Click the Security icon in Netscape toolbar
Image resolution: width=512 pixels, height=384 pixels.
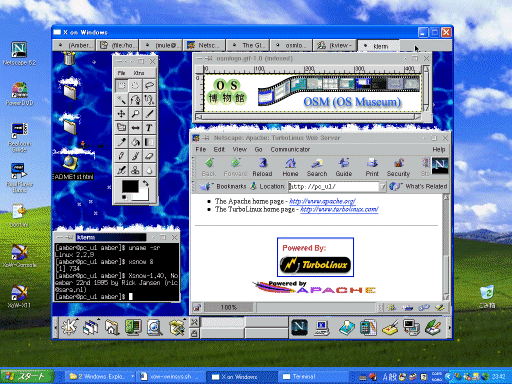[398, 167]
